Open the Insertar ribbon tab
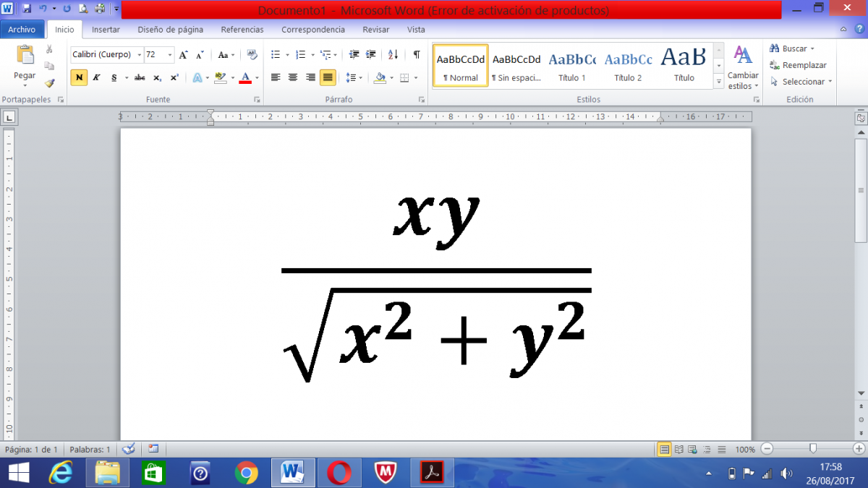868x488 pixels. click(106, 30)
